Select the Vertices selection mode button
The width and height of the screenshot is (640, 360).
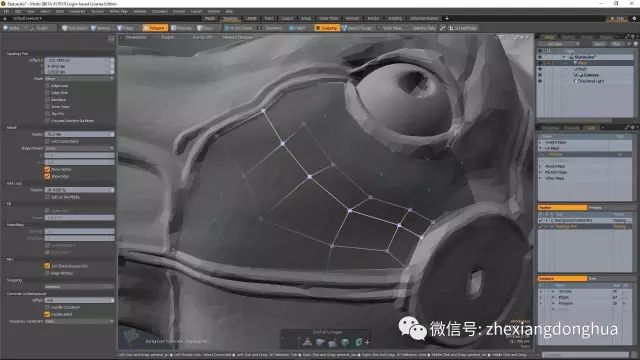coord(101,28)
